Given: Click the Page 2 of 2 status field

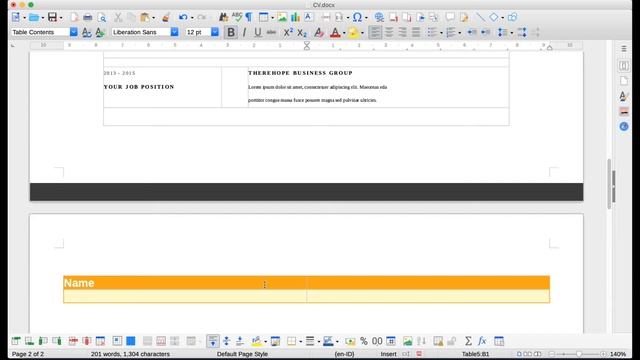Looking at the screenshot, I should 28,354.
